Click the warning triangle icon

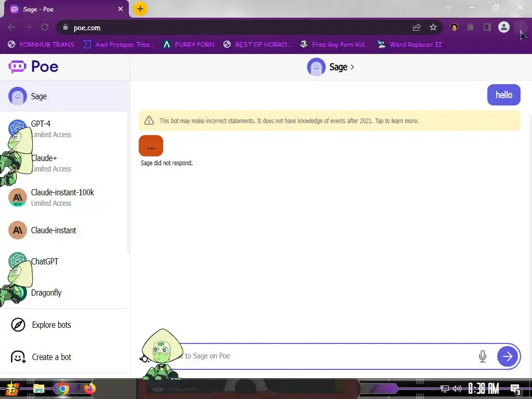[149, 121]
